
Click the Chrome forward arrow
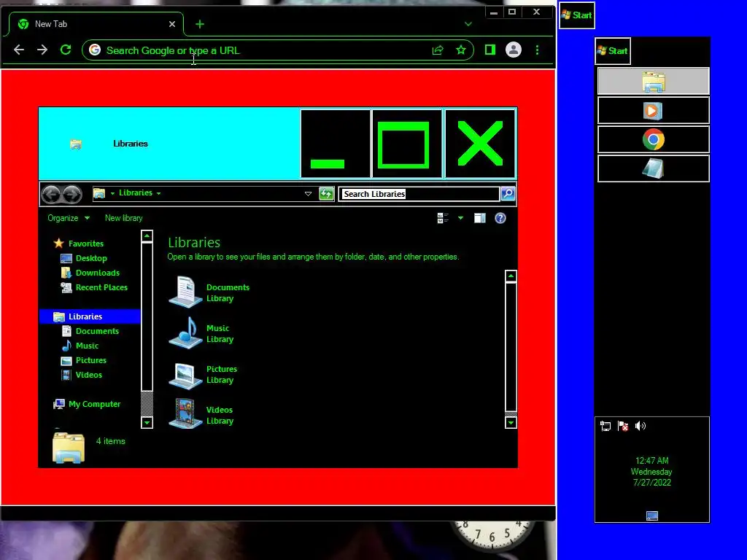click(42, 50)
